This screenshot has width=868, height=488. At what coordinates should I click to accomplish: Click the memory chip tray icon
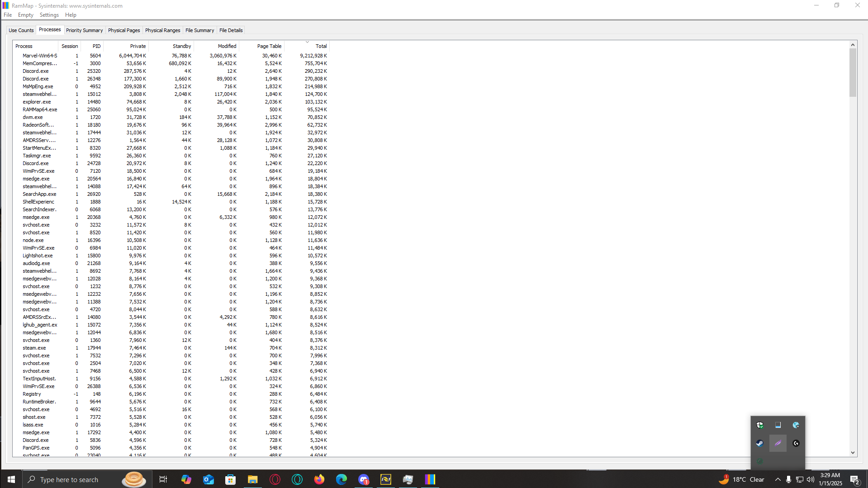[x=778, y=425]
